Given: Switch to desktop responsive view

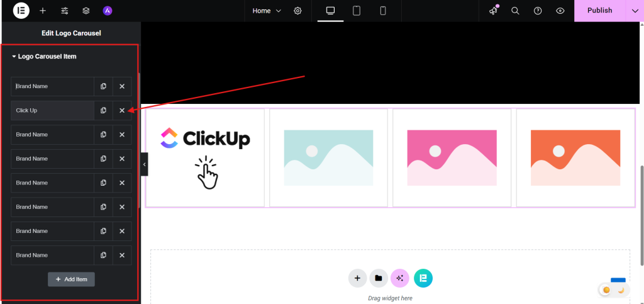Looking at the screenshot, I should (330, 11).
